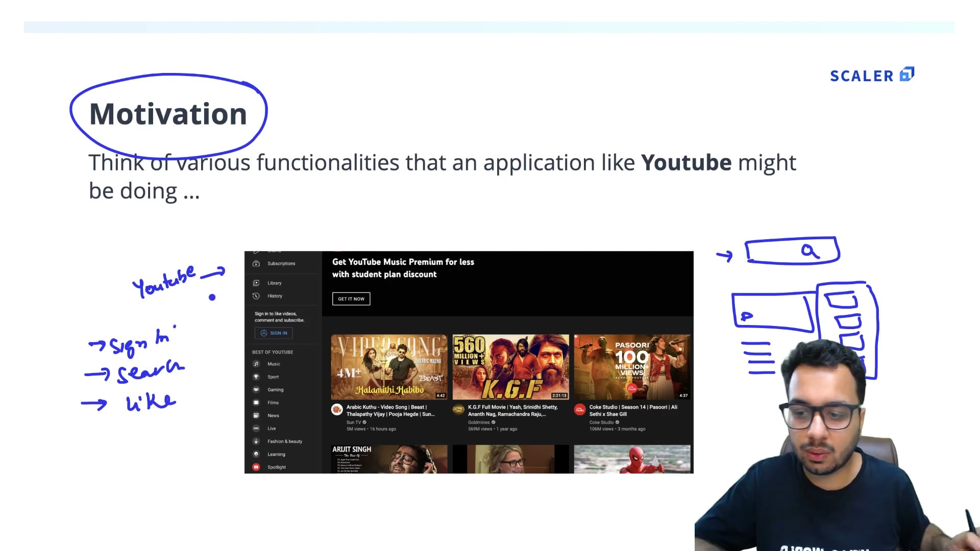This screenshot has height=551, width=980.
Task: Click the Goldmines channel avatar
Action: pyautogui.click(x=458, y=409)
